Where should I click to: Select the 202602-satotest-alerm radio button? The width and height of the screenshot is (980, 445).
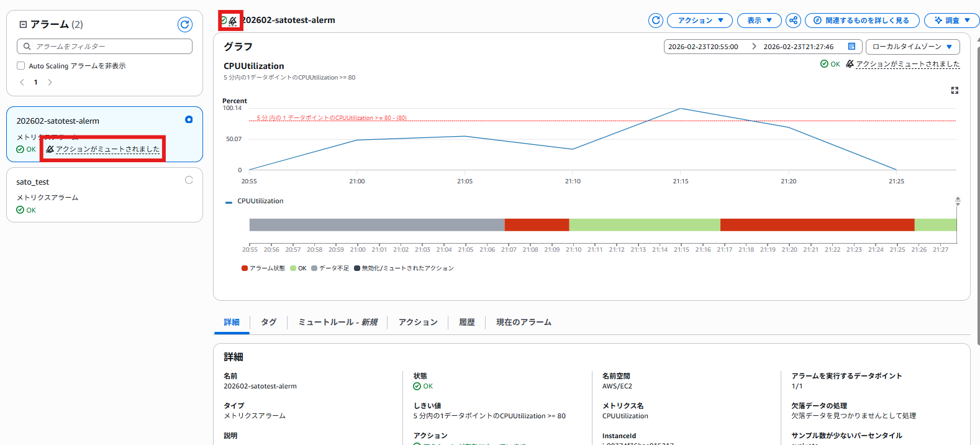[x=189, y=119]
